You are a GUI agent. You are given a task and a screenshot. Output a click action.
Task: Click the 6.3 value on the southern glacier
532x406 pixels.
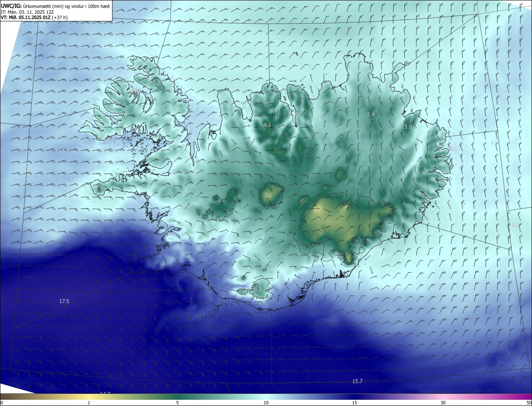click(x=257, y=289)
